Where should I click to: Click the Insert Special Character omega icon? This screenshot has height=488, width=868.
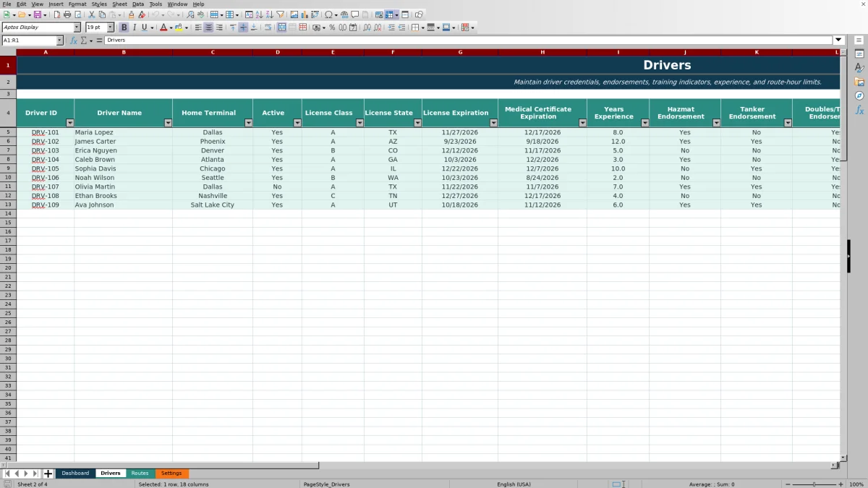(x=328, y=14)
